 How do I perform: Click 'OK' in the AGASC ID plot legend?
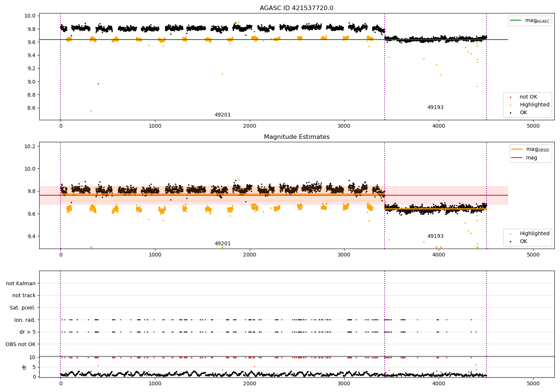click(x=523, y=113)
